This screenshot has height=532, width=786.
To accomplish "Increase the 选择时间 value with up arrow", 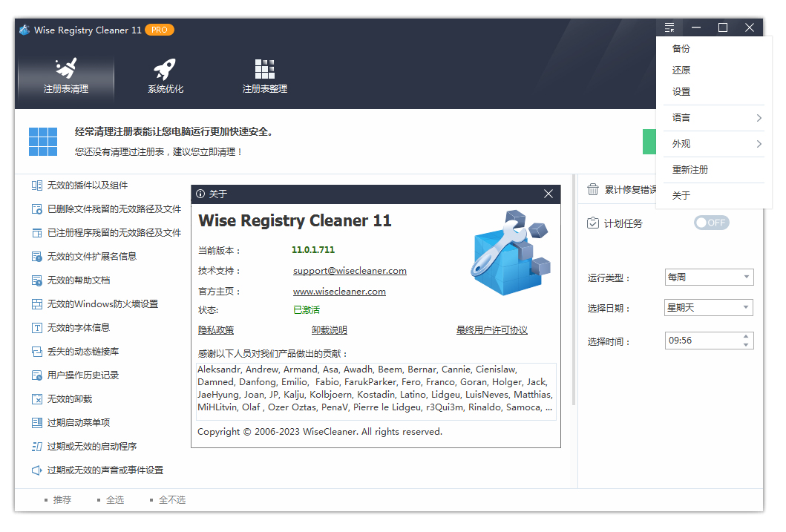I will [x=746, y=337].
